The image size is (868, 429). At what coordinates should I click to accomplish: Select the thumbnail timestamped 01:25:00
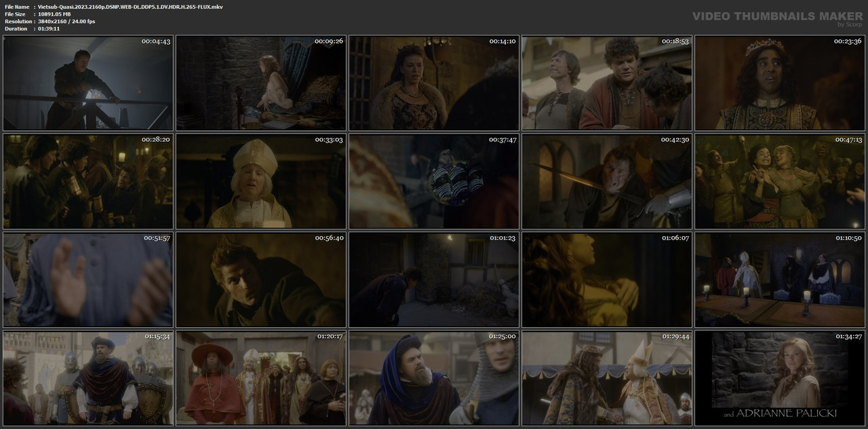point(434,378)
